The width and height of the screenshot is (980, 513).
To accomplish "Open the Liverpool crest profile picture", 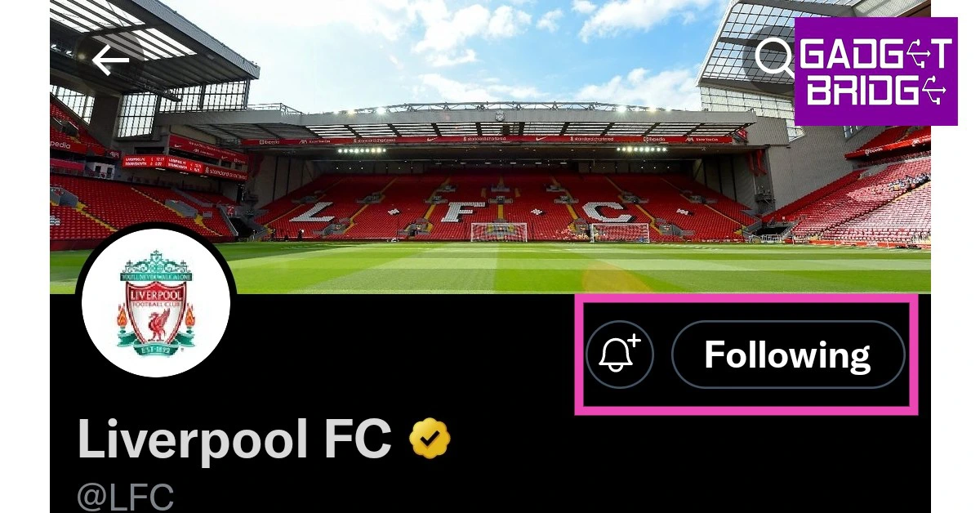I will click(156, 303).
